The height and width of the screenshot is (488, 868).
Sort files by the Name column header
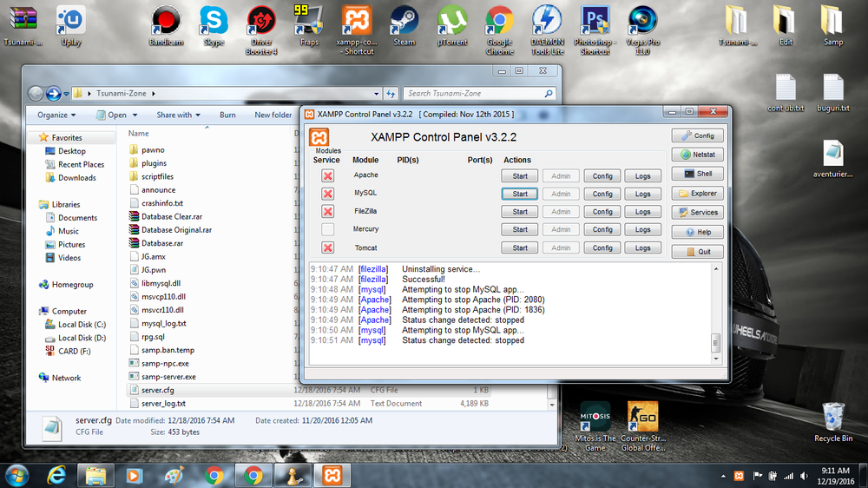[138, 133]
